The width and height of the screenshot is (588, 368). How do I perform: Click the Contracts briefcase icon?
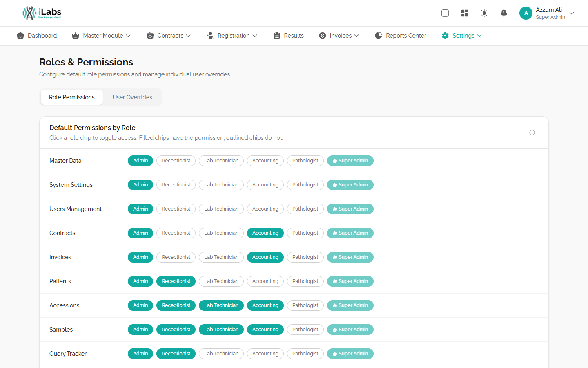pos(150,36)
